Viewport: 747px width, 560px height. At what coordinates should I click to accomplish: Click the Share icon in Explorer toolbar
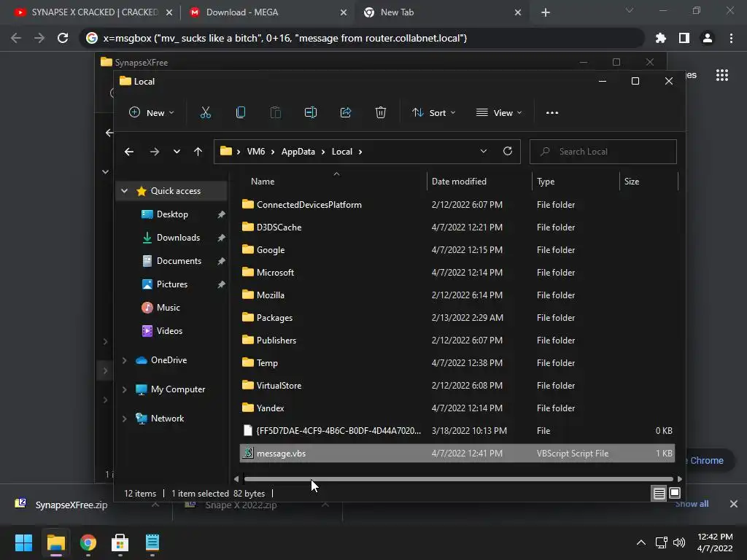coord(345,113)
